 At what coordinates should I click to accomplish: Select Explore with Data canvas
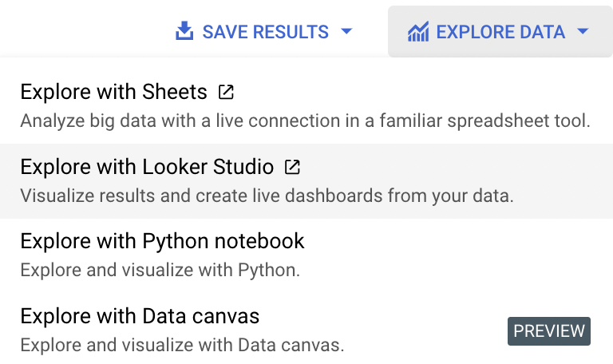pyautogui.click(x=140, y=316)
